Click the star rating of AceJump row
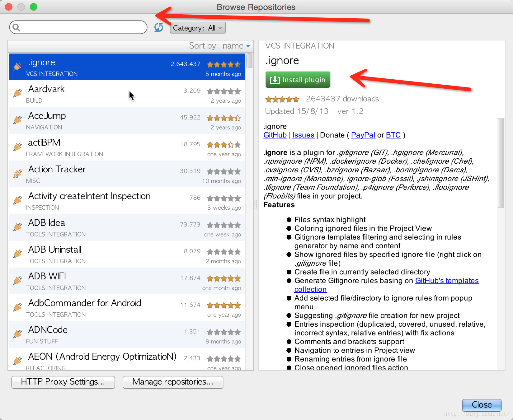Viewport: 513px width, 420px height. [x=224, y=118]
